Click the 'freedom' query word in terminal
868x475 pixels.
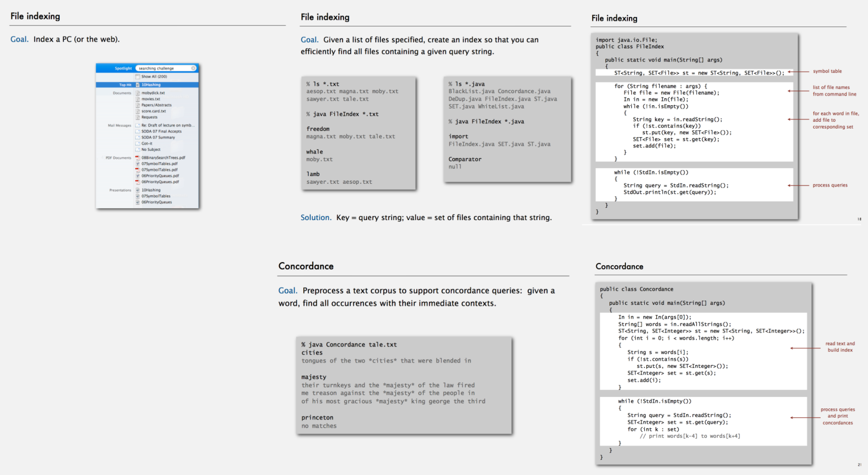(318, 129)
